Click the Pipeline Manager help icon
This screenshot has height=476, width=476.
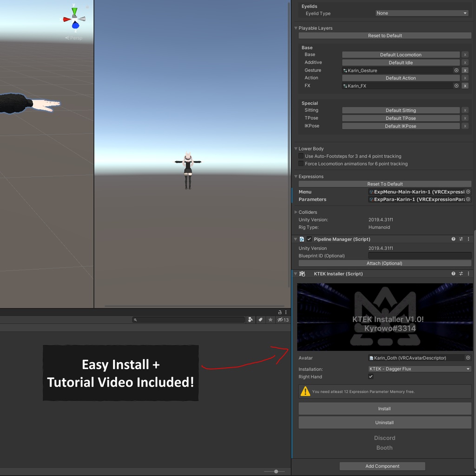[x=453, y=239]
